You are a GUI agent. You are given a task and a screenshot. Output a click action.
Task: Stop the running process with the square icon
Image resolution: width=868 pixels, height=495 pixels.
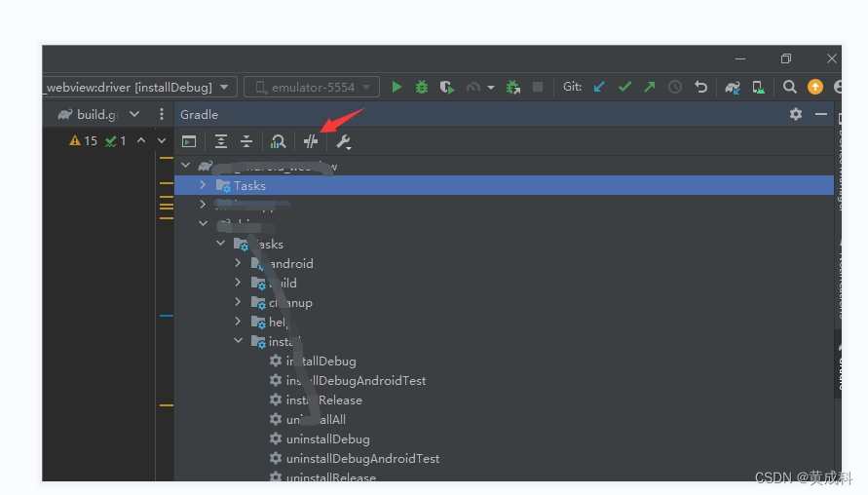[x=538, y=87]
